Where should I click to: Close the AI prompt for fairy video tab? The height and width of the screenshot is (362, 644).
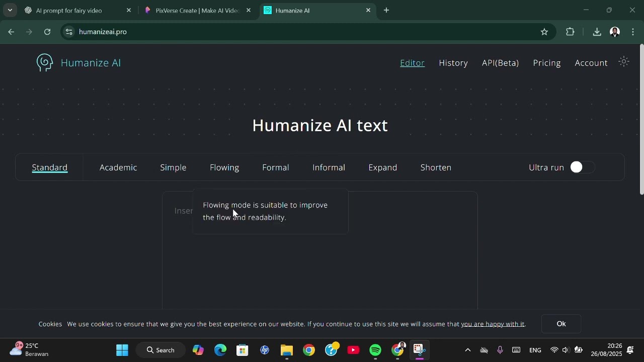(x=129, y=10)
